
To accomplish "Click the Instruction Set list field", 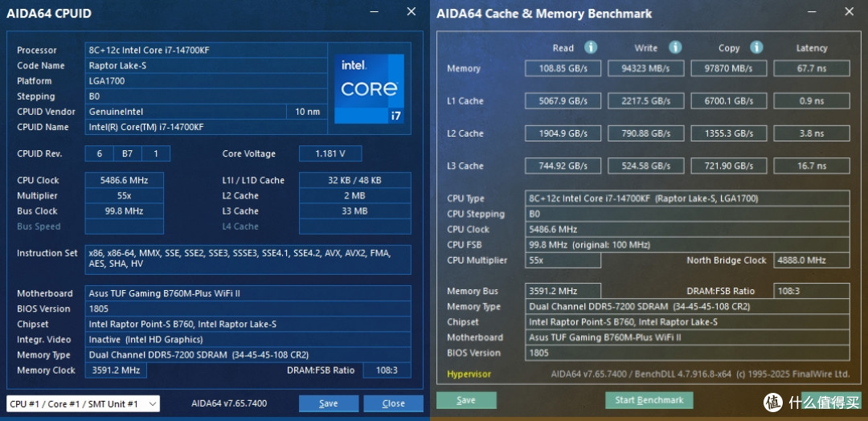I will pyautogui.click(x=248, y=260).
